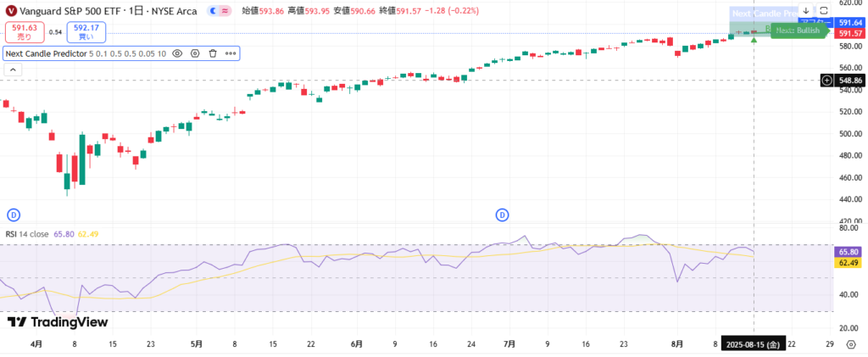This screenshot has height=357, width=868.
Task: Click the TradingView logo
Action: coord(58,322)
